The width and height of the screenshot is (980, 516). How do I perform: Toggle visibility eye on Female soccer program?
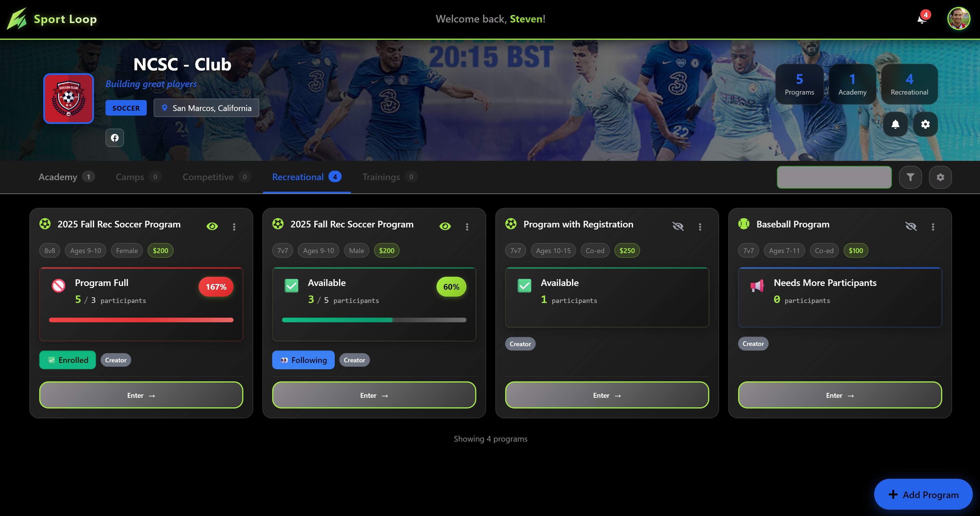coord(212,227)
